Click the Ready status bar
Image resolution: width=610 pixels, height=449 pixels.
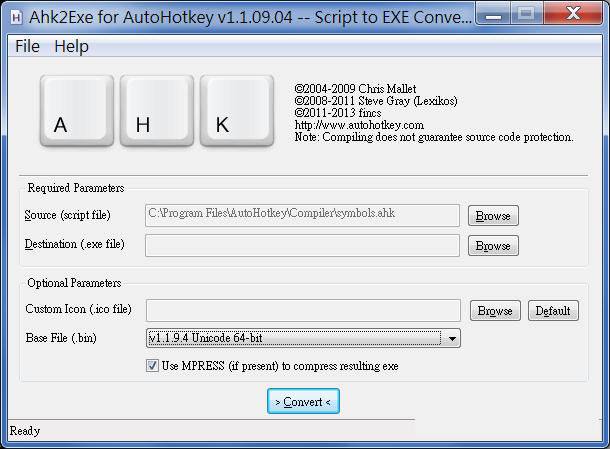300,432
